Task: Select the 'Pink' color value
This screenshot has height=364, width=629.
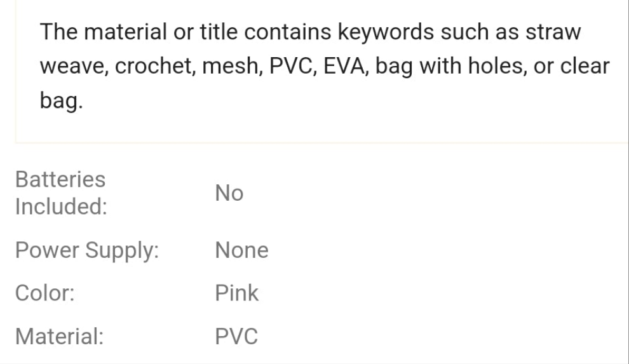Action: [x=237, y=293]
